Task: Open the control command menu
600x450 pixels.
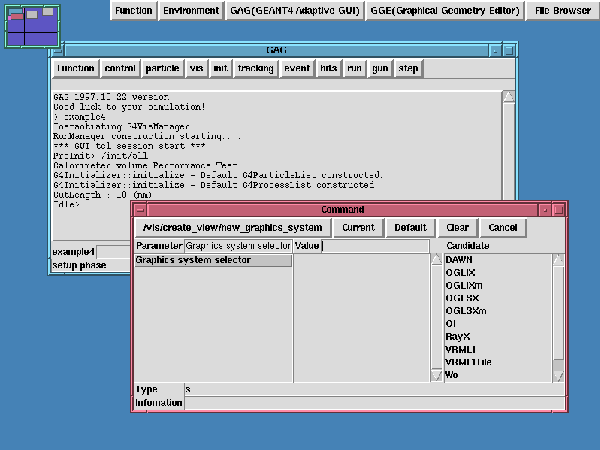Action: (120, 68)
